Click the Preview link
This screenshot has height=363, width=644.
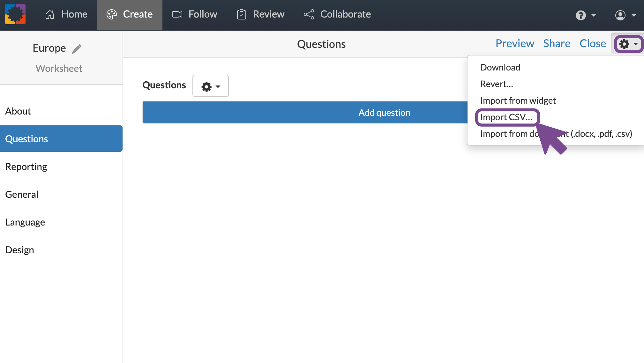[515, 43]
